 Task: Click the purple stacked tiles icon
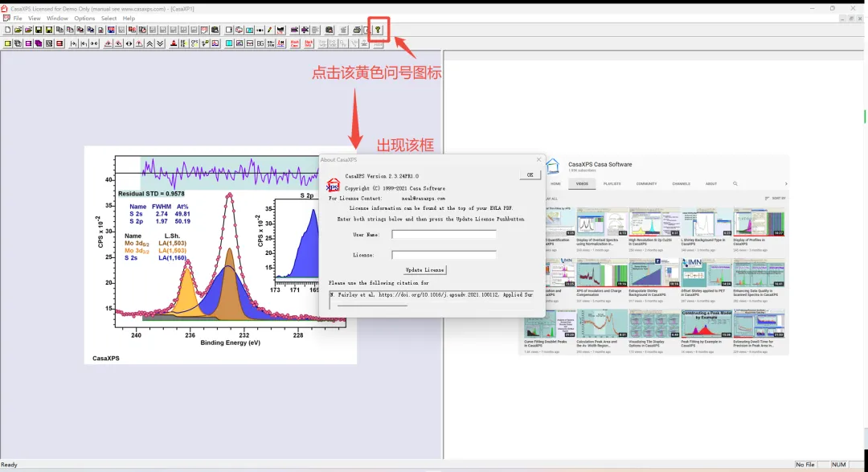[39, 43]
